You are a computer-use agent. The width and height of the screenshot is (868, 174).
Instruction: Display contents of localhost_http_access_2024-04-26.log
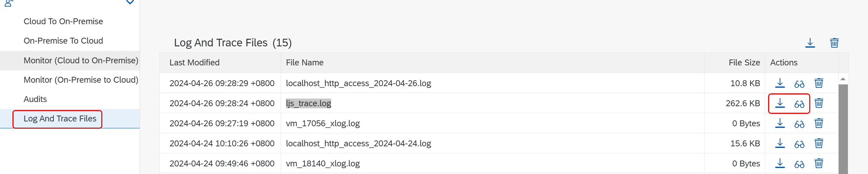pos(799,83)
